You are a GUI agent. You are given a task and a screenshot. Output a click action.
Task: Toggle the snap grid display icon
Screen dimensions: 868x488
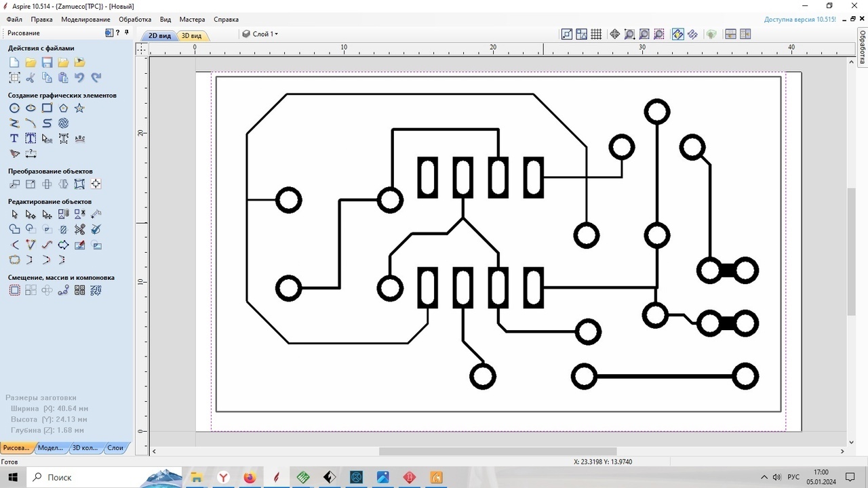(596, 34)
